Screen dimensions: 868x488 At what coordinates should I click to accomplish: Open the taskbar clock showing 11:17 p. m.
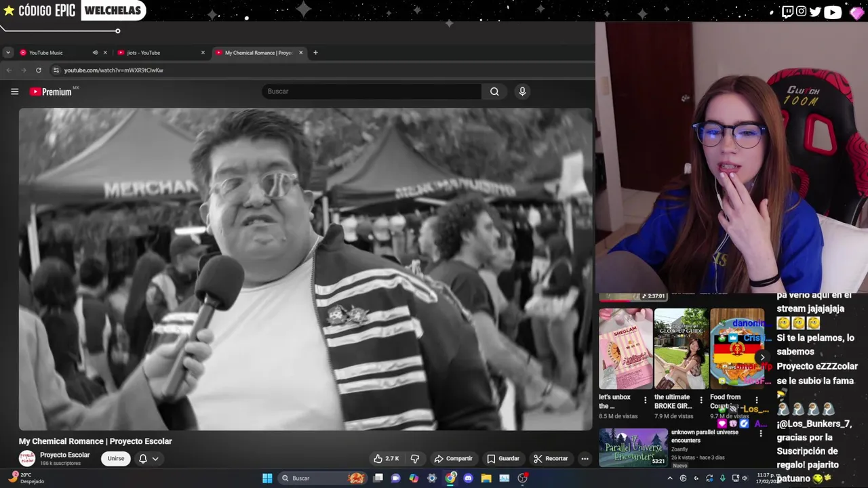click(x=770, y=478)
